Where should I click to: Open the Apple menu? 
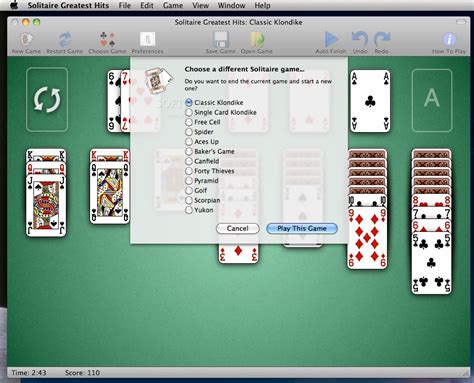(14, 5)
